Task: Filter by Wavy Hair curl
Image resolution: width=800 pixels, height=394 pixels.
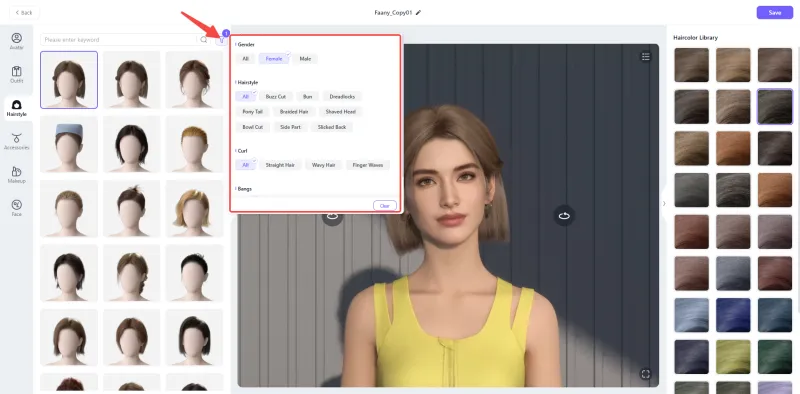Action: click(323, 165)
